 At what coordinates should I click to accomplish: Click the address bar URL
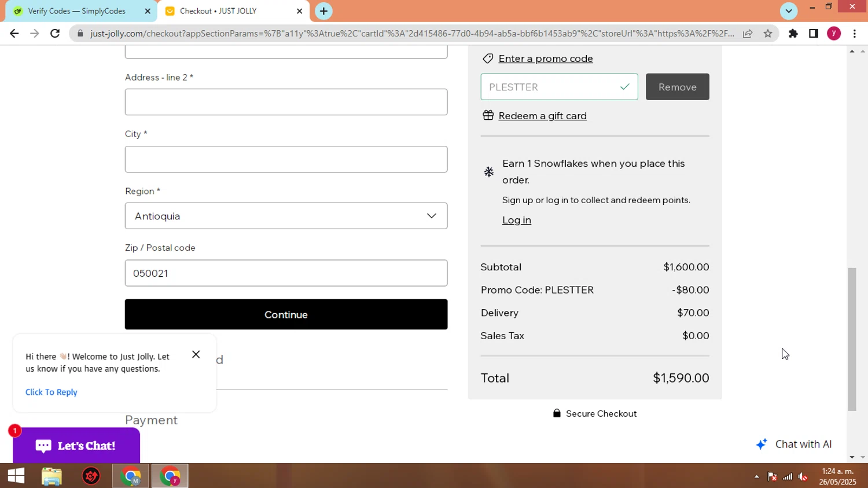pyautogui.click(x=412, y=34)
